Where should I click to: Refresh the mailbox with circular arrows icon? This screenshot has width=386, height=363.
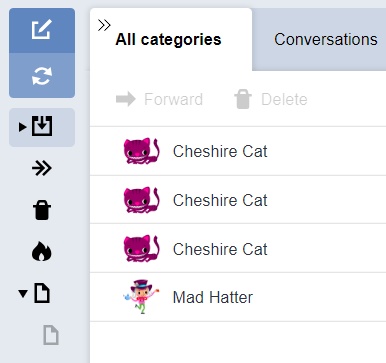coord(42,76)
